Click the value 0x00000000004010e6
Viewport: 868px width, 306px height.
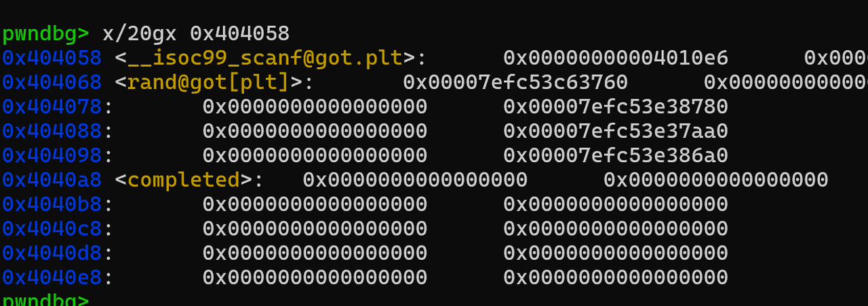click(x=616, y=58)
